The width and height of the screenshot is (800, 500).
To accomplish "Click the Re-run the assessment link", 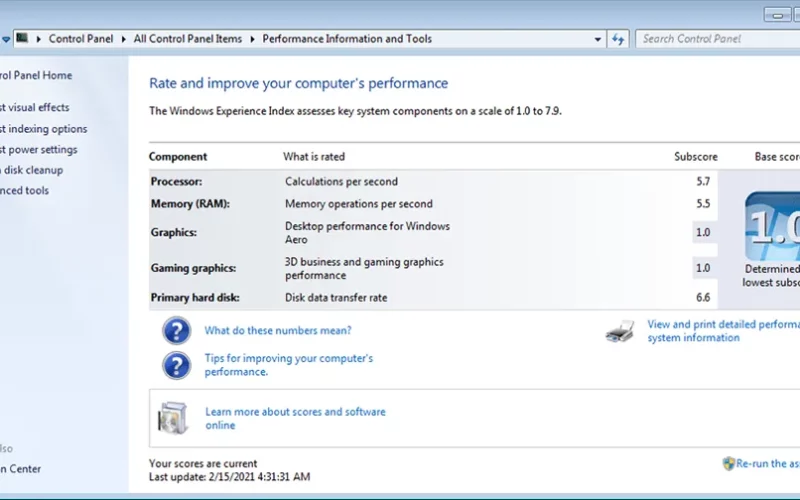I will [x=768, y=463].
